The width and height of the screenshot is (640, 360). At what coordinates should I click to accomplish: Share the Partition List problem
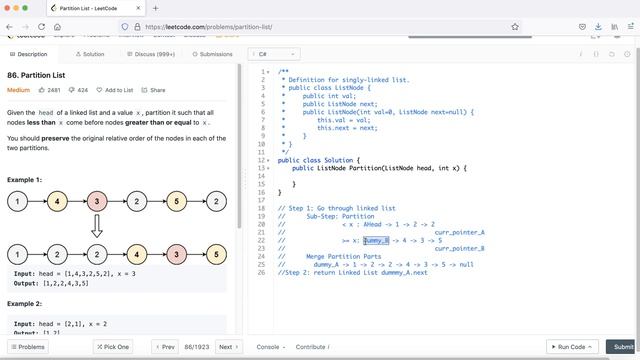pyautogui.click(x=153, y=90)
